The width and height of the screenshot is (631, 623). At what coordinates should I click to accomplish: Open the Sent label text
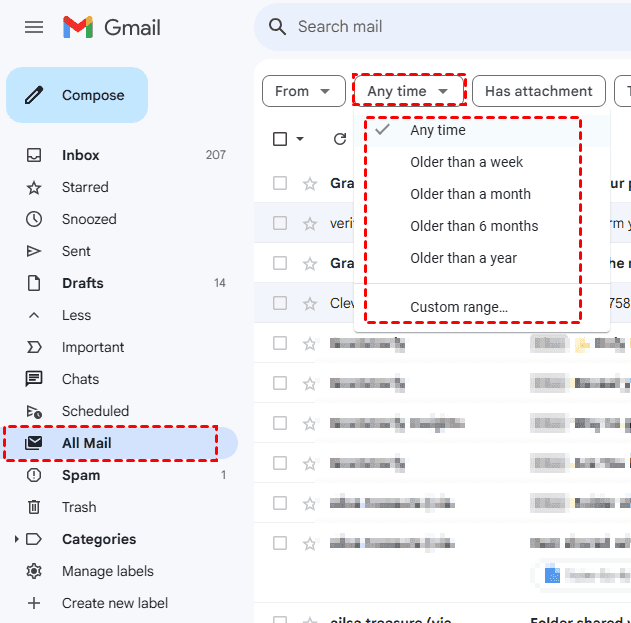tap(76, 251)
